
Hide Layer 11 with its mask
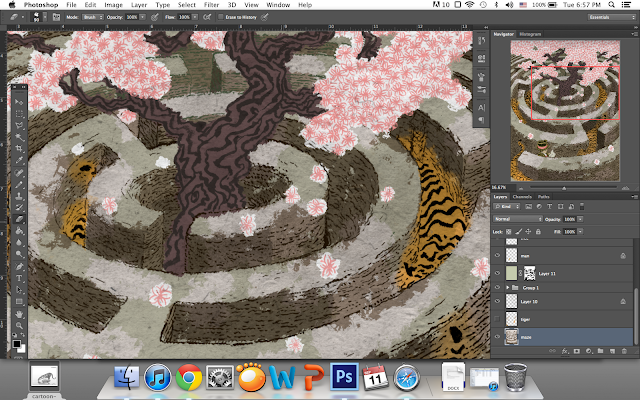coord(497,273)
